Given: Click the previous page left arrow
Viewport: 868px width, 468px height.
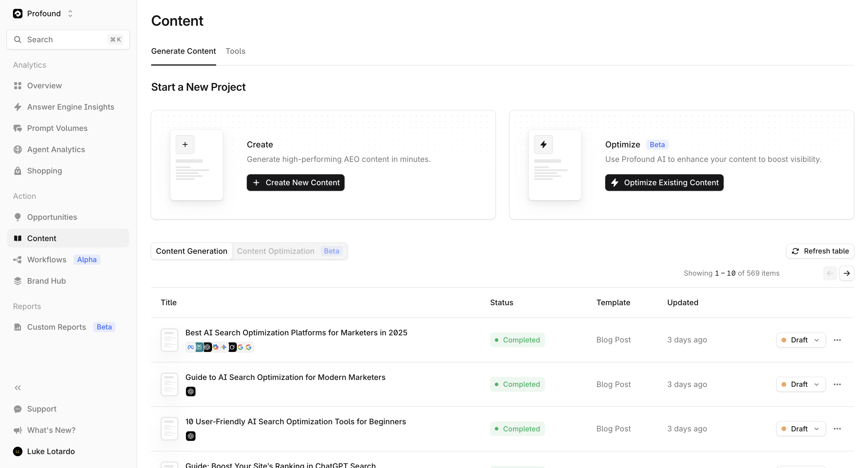Looking at the screenshot, I should click(x=830, y=274).
